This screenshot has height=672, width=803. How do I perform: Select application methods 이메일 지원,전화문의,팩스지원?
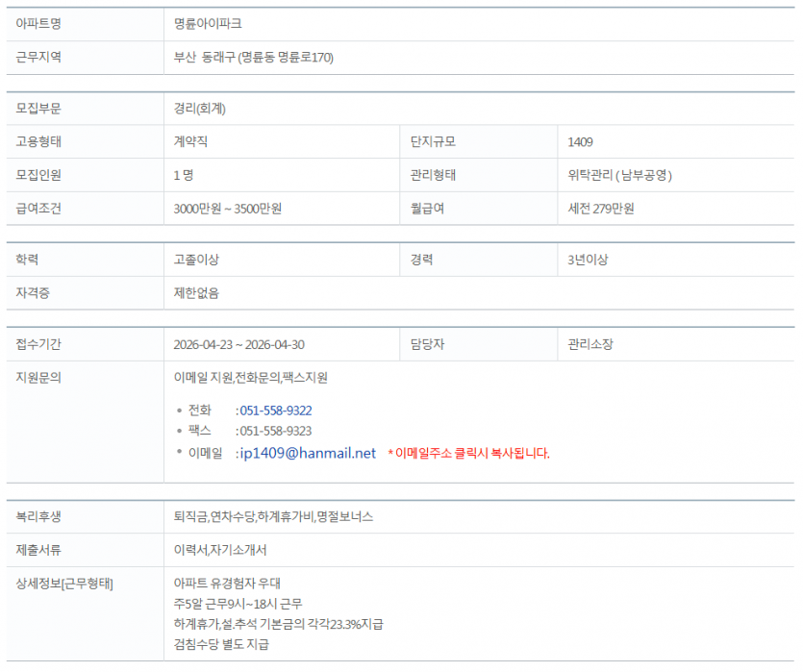pyautogui.click(x=250, y=378)
